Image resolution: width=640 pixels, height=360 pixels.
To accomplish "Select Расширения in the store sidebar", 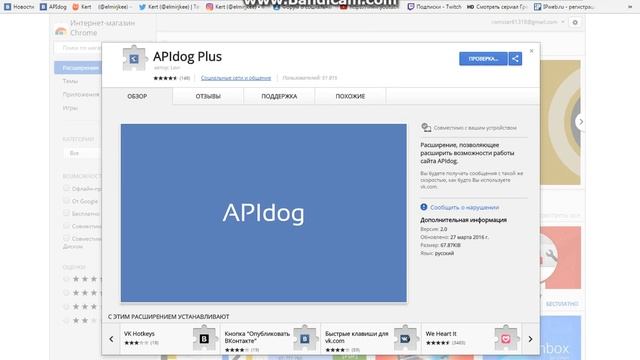I will pyautogui.click(x=78, y=68).
